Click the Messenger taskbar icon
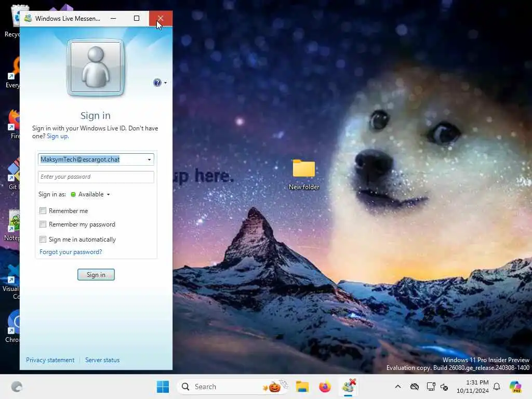532x399 pixels. coord(349,387)
